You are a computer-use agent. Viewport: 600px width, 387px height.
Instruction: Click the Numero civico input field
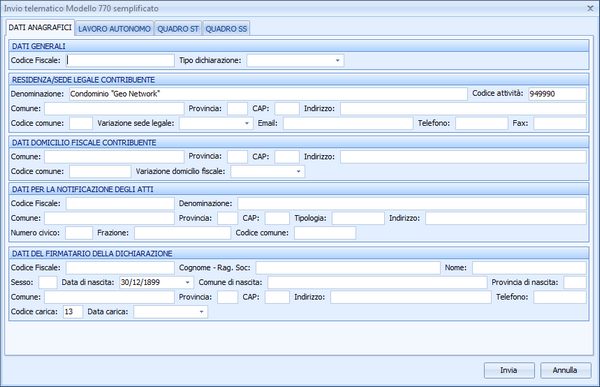coord(79,233)
